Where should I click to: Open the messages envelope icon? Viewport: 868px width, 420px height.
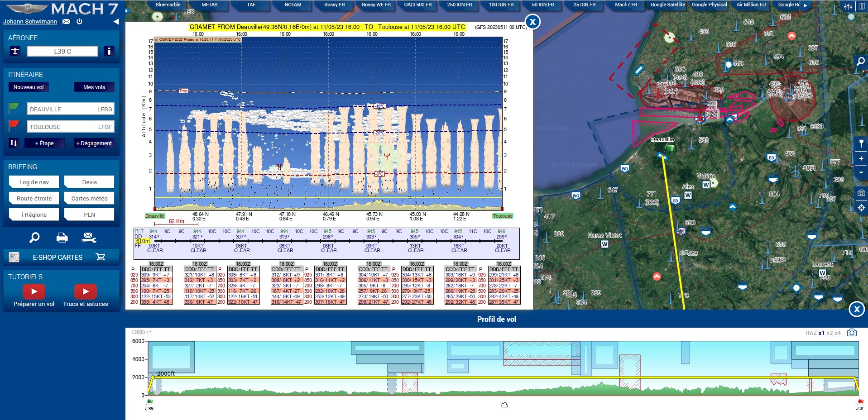tap(66, 22)
